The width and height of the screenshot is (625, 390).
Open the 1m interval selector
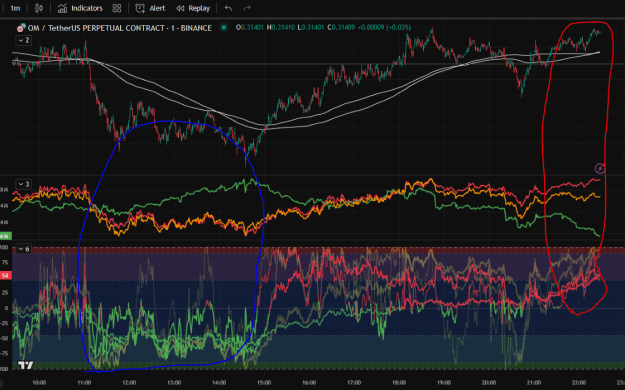click(x=15, y=8)
